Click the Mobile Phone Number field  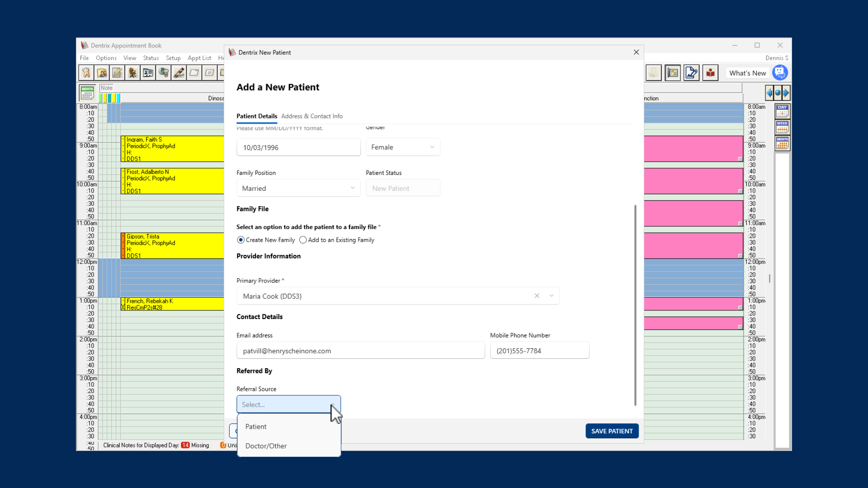(x=540, y=351)
